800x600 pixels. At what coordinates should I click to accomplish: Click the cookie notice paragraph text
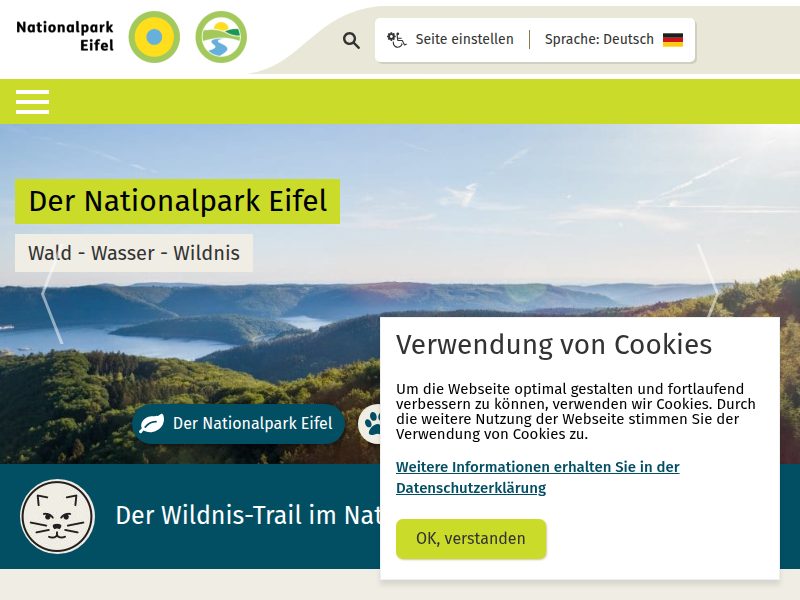[x=576, y=411]
